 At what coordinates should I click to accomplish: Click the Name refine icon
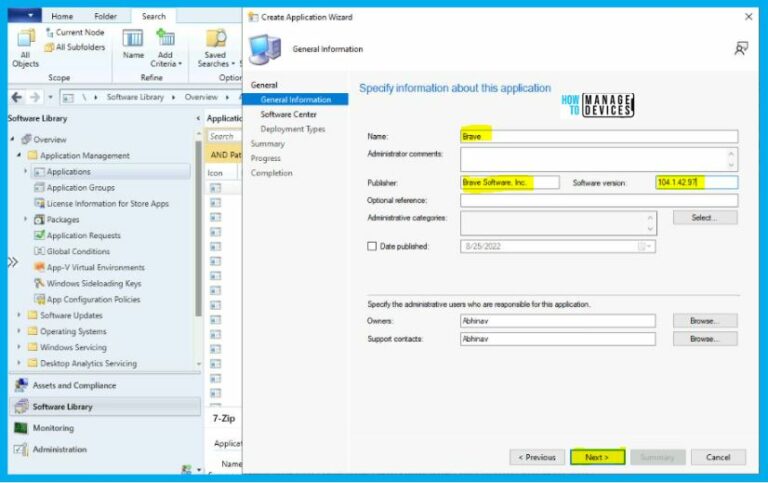(x=133, y=44)
